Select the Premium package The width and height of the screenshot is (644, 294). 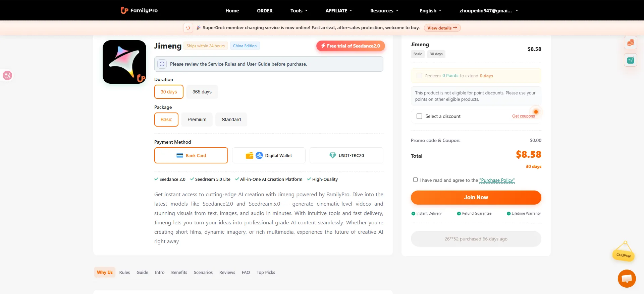coord(197,120)
